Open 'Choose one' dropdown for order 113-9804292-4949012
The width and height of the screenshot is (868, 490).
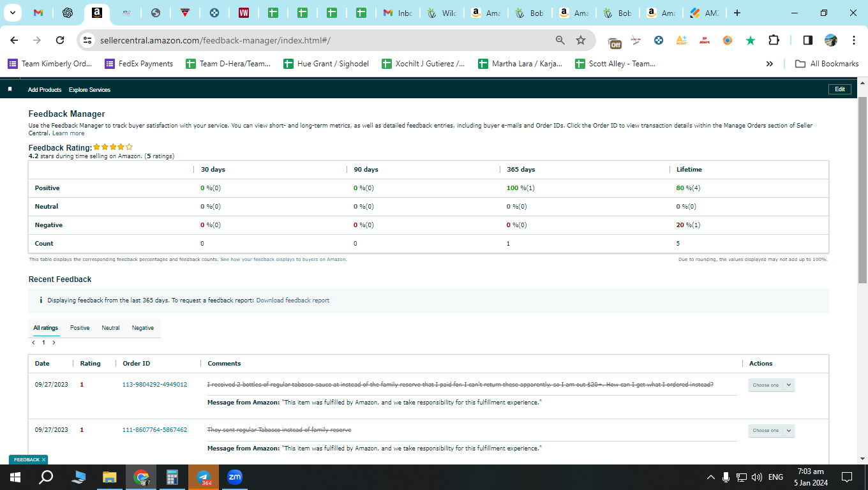pyautogui.click(x=771, y=385)
